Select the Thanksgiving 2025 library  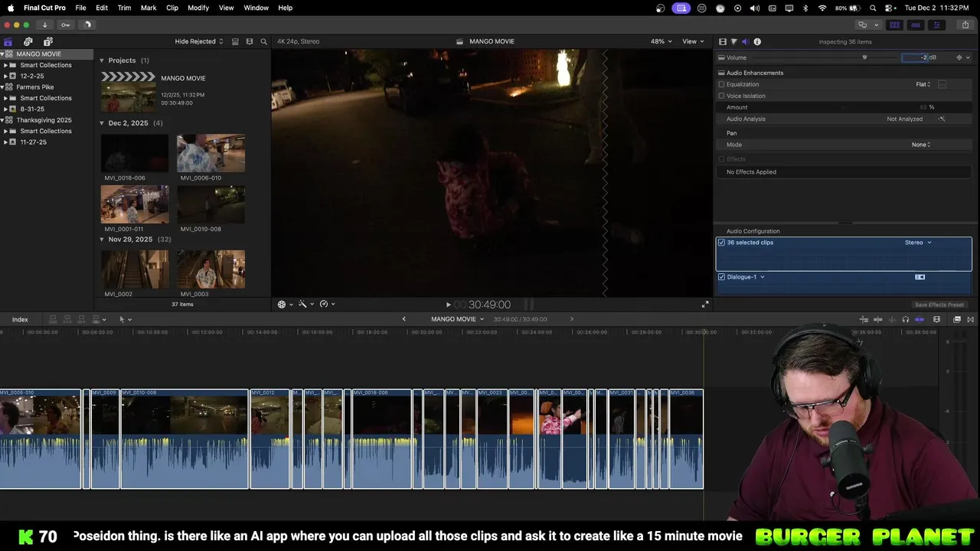44,120
